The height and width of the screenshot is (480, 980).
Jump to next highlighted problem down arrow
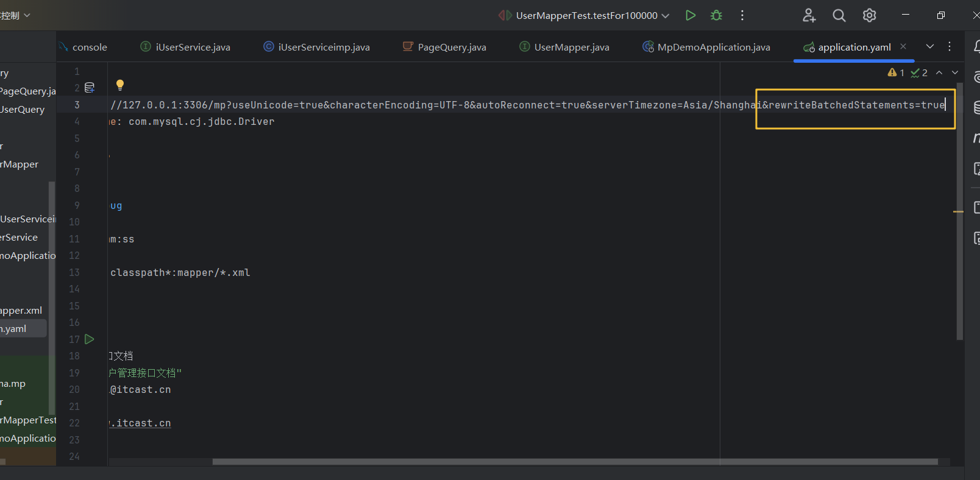[955, 72]
